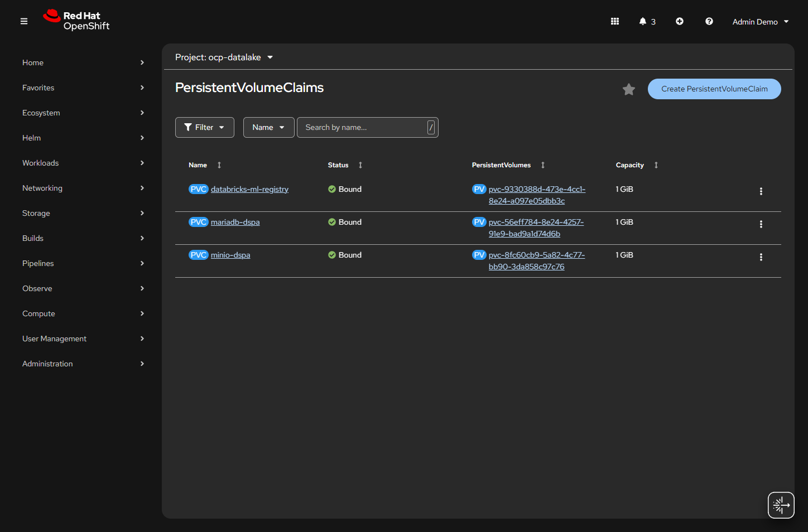Open the mariadb-dspa claim link
The height and width of the screenshot is (532, 808).
click(235, 222)
